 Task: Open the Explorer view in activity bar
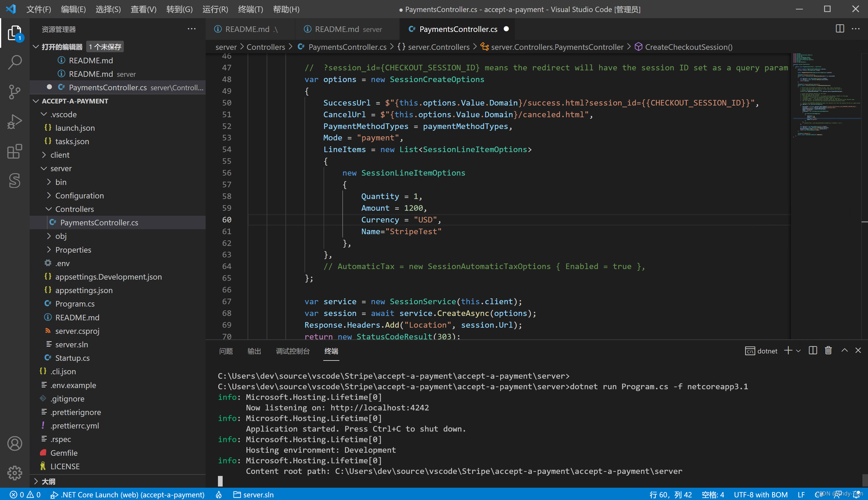[x=15, y=33]
